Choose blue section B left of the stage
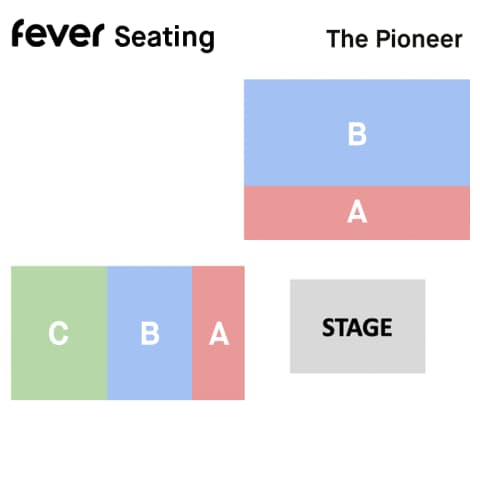 click(150, 333)
